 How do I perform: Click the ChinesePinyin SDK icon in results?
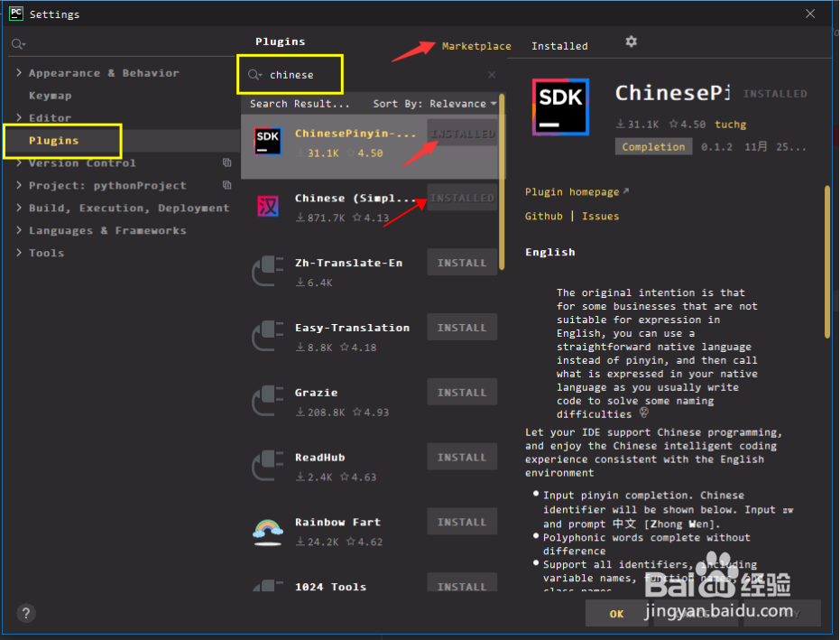(267, 142)
